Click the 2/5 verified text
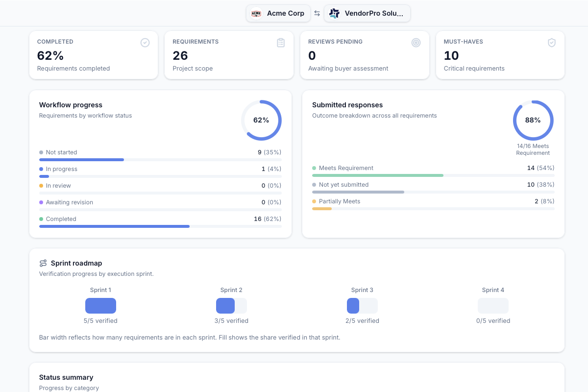The height and width of the screenshot is (392, 588). [x=362, y=321]
